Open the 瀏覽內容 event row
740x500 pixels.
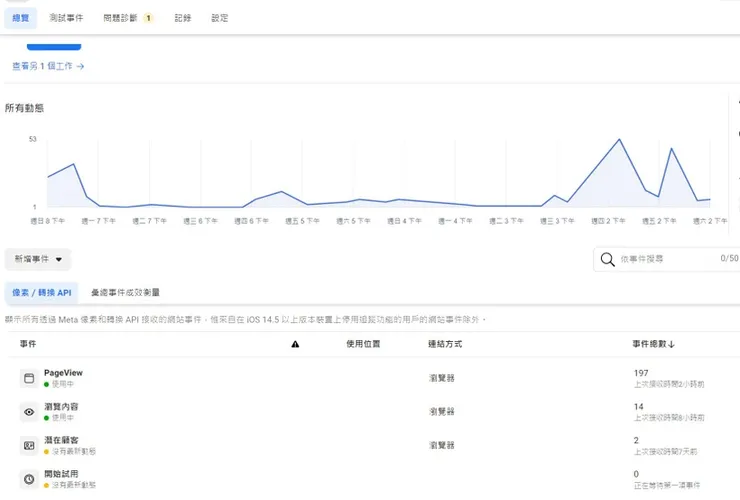coord(373,412)
